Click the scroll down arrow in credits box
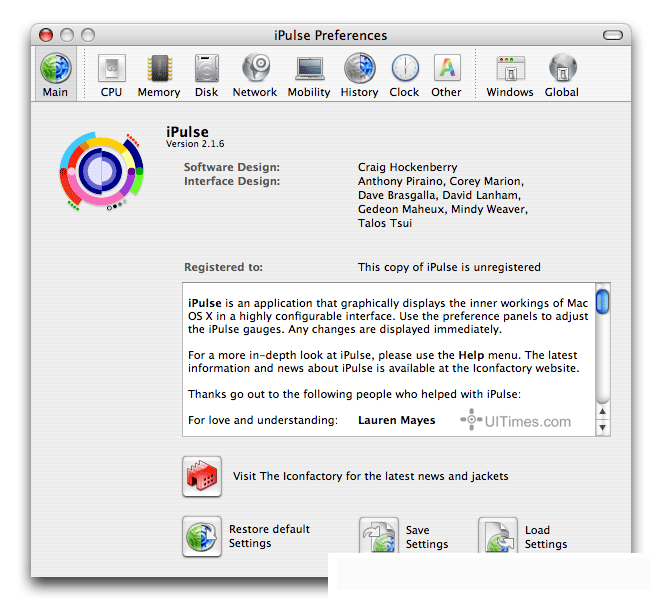Viewport: 660px width, 605px height. click(x=602, y=428)
